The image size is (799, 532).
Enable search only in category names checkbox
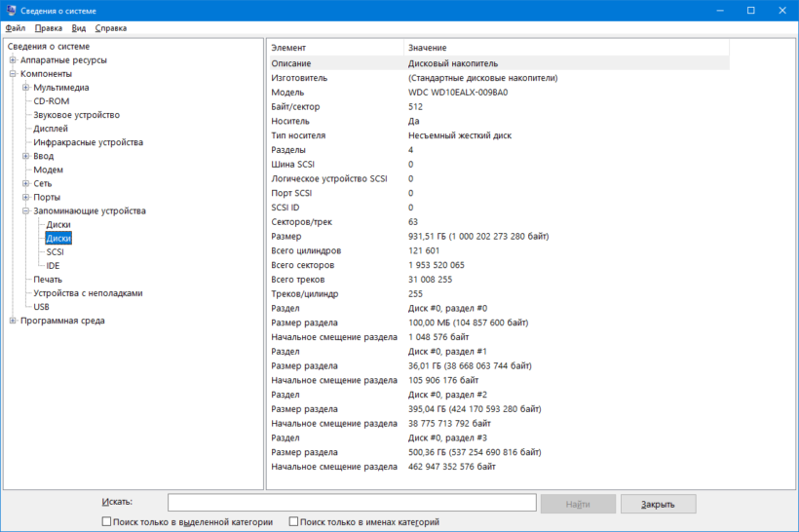point(293,522)
